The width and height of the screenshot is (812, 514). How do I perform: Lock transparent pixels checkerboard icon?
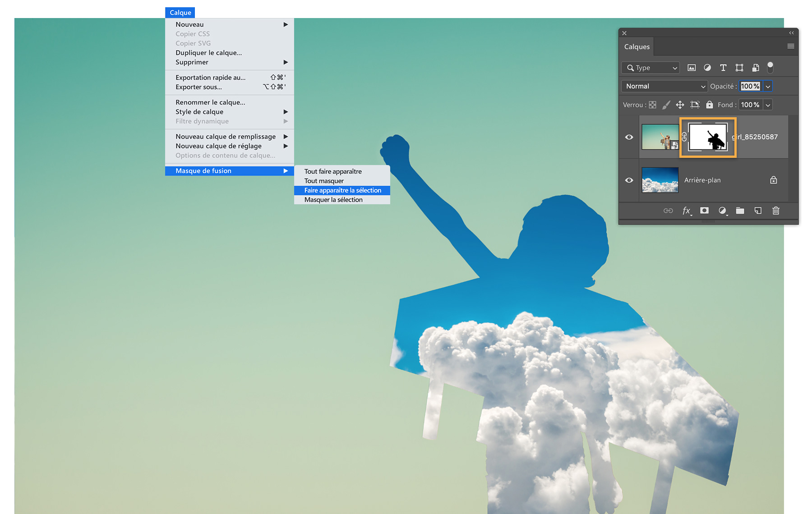coord(653,105)
